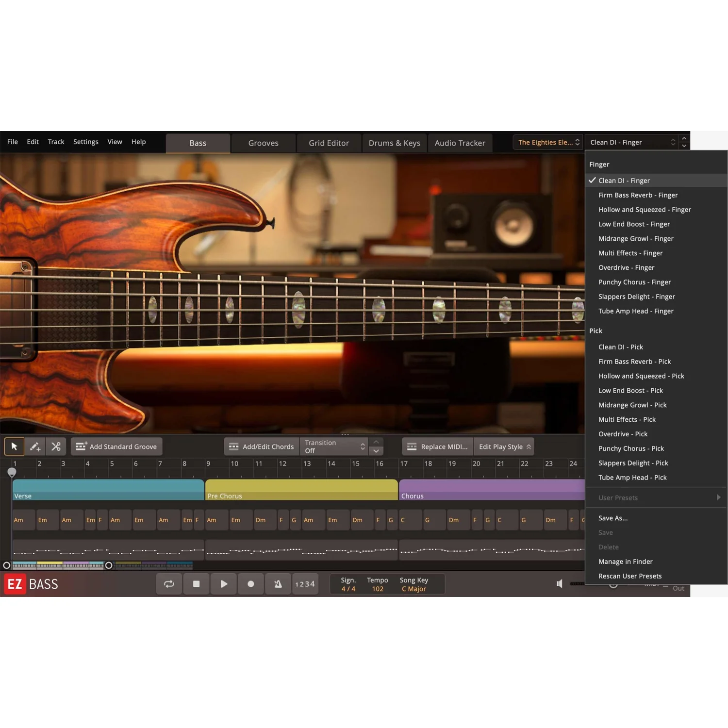
Task: Select the Chorus song block
Action: pyautogui.click(x=492, y=490)
